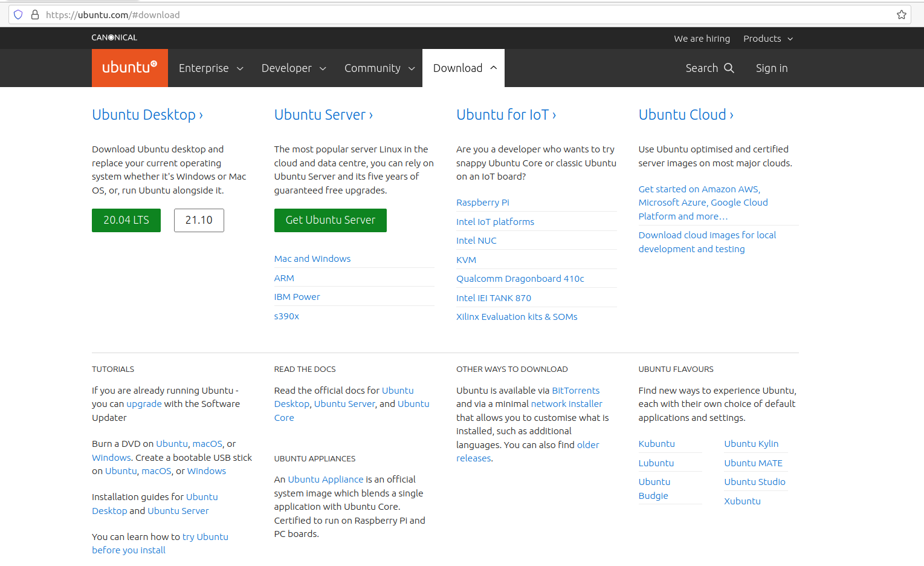Open the IBM Power link
The image size is (924, 566).
[297, 297]
